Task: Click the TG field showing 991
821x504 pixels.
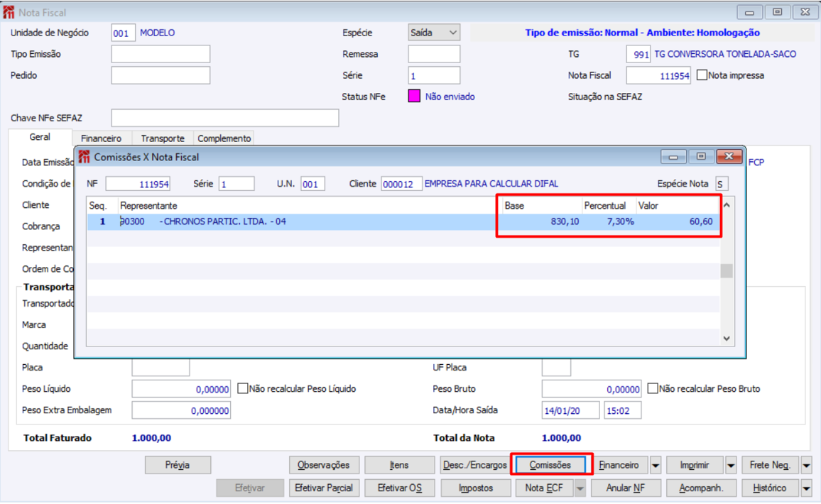Action: click(x=638, y=54)
